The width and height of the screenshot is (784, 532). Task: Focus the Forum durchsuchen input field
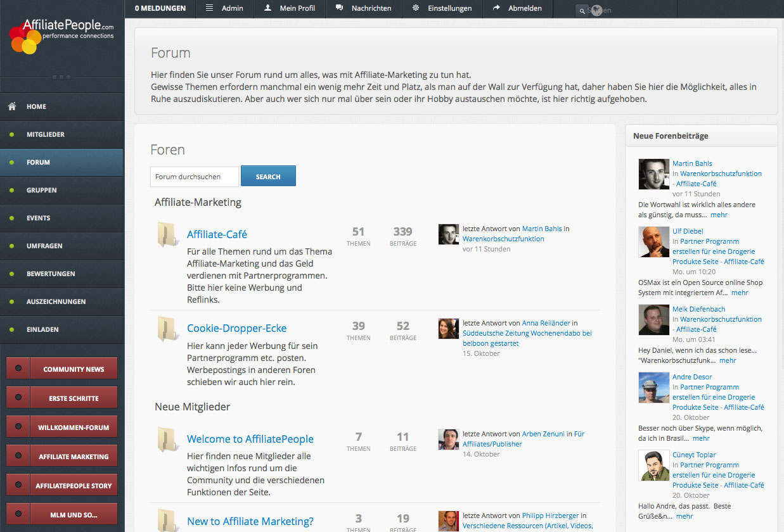pyautogui.click(x=194, y=177)
